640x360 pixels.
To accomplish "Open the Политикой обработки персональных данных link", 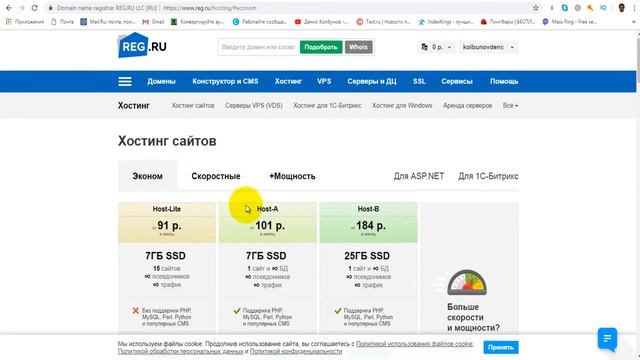I will click(180, 351).
